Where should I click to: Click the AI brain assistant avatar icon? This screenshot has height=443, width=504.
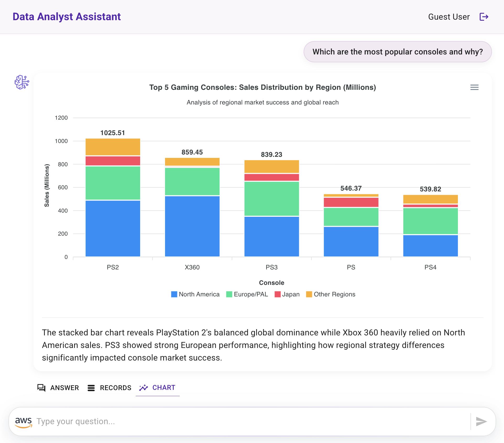click(22, 82)
